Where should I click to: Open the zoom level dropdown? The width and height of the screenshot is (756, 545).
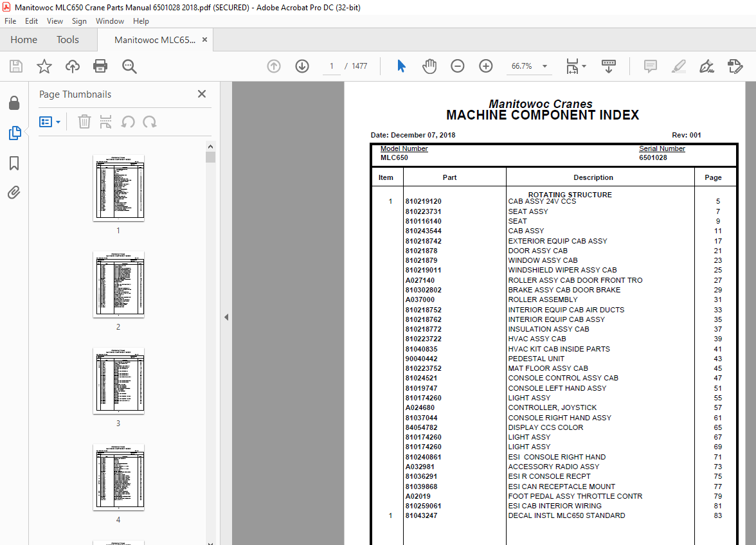click(x=545, y=66)
